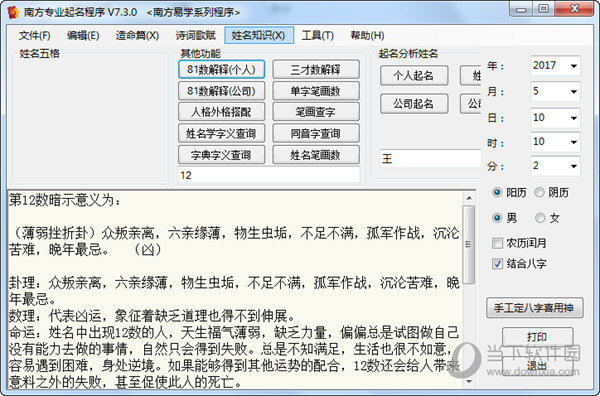Click the 手工定八字喜用神 button
The image size is (600, 396).
(535, 308)
